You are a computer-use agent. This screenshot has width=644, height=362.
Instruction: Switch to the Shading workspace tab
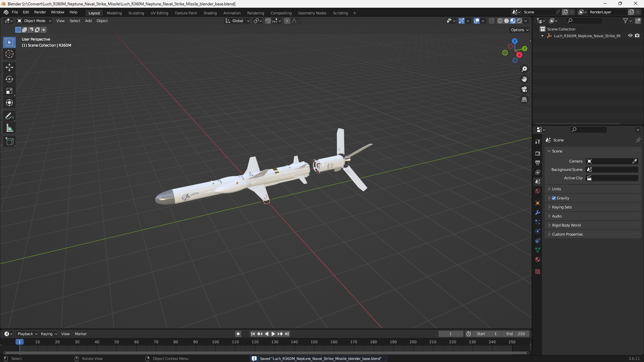(210, 13)
